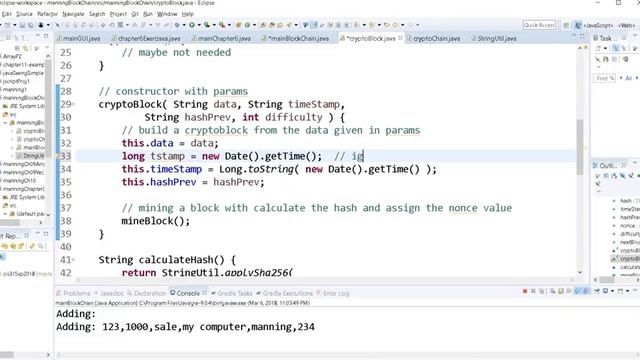Open the Error Log view tab
640x360 pixels.
click(333, 293)
